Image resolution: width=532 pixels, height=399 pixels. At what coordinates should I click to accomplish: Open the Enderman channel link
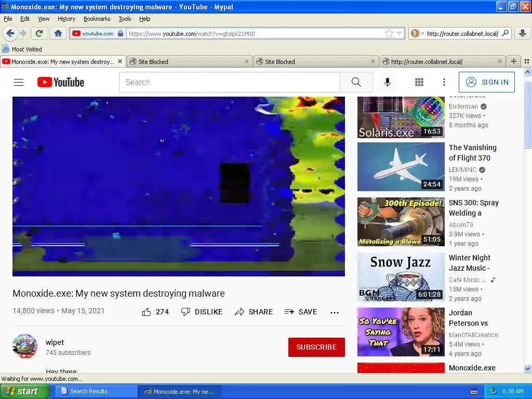[463, 107]
